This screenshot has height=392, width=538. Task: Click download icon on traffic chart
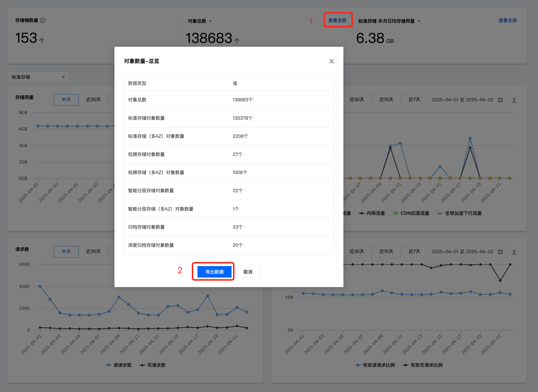click(x=514, y=100)
